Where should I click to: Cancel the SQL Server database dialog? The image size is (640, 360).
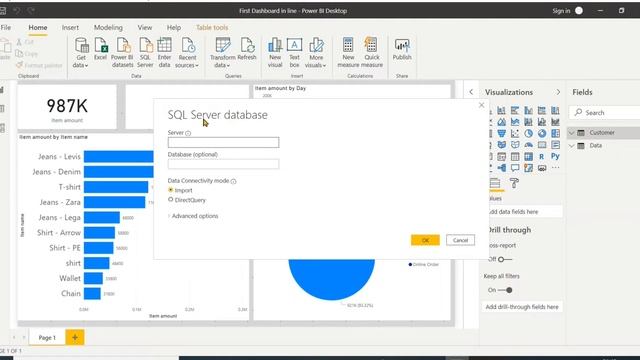pos(460,240)
